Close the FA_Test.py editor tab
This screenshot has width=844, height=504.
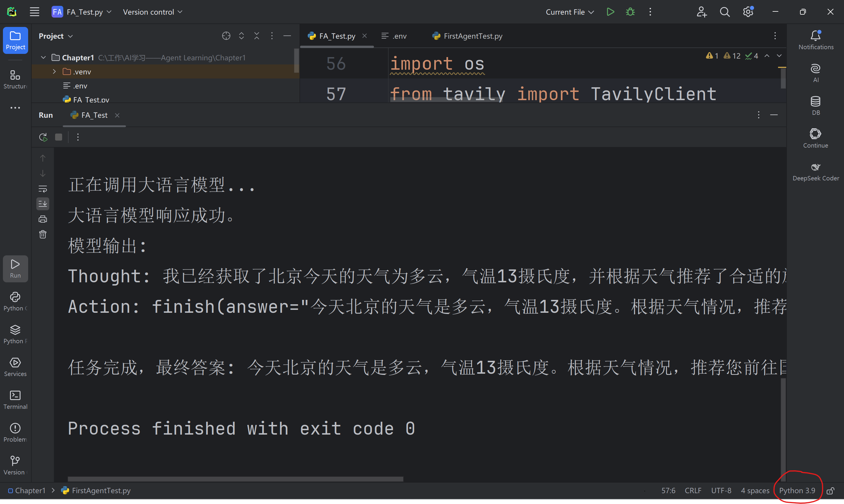(365, 36)
